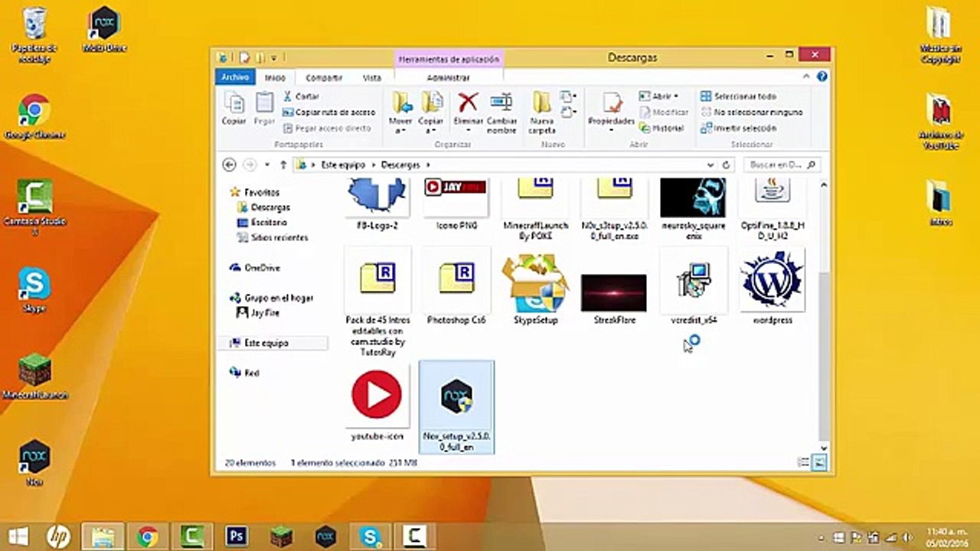Click Seleccionar todo
Screen dimensions: 980x551
click(x=738, y=96)
